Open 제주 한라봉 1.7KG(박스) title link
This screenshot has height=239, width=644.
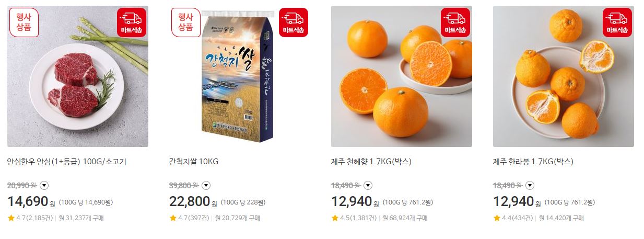click(x=533, y=162)
